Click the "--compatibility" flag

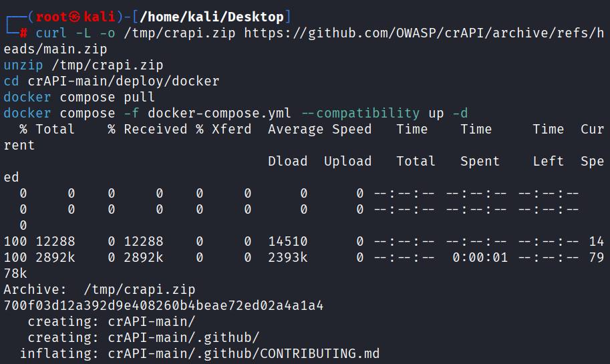361,113
